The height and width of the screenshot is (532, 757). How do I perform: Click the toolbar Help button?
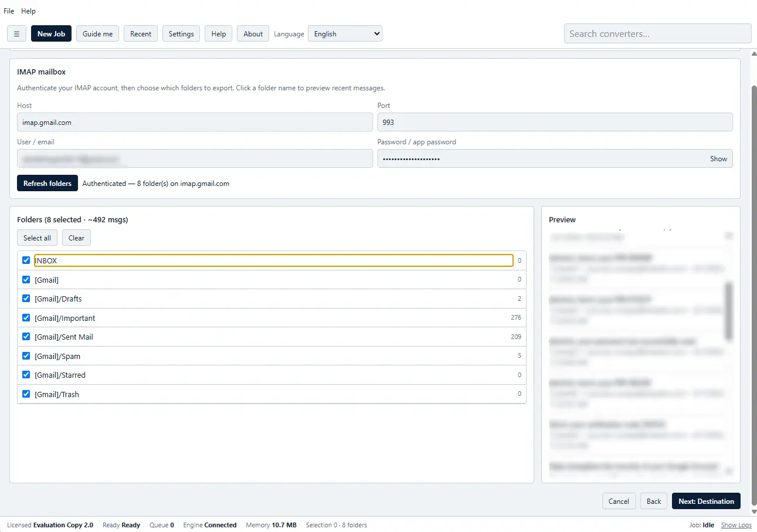coord(219,33)
